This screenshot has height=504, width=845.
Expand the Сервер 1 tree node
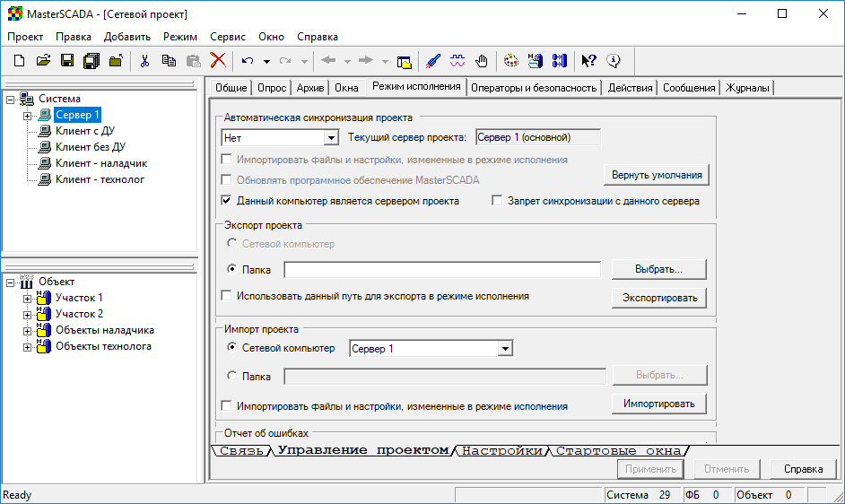27,116
